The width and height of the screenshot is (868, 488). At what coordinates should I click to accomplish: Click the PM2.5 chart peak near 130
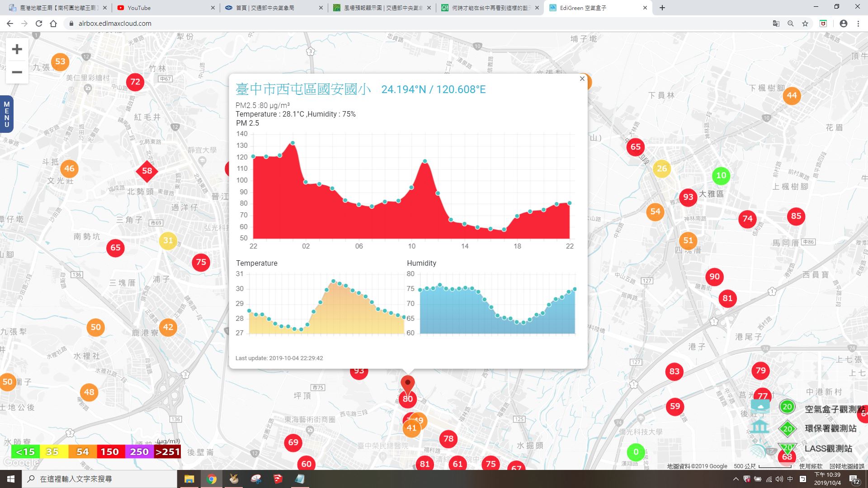[x=293, y=143]
